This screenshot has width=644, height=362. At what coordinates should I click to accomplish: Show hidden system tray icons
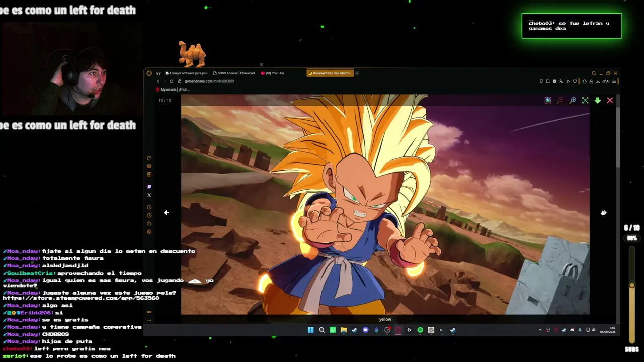(x=540, y=330)
